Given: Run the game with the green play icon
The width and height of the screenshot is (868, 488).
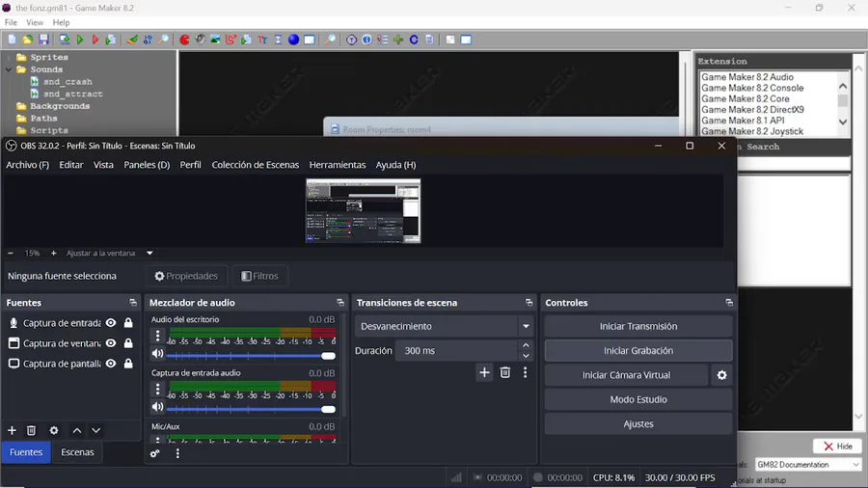Looking at the screenshot, I should (x=80, y=40).
